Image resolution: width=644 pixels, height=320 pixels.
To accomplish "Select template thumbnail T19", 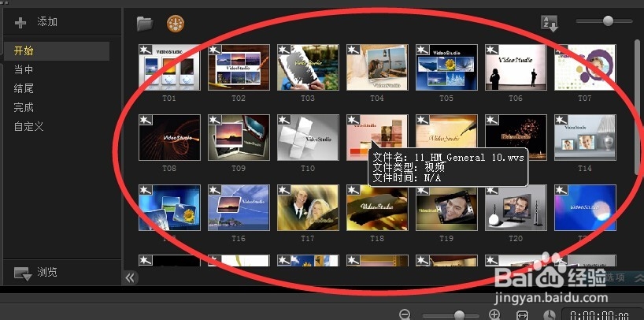I will pyautogui.click(x=446, y=207).
